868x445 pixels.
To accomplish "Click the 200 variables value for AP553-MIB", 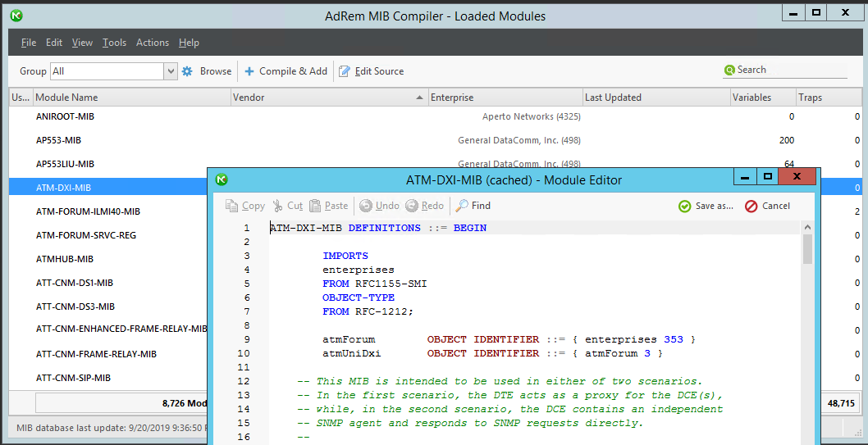I will [786, 140].
